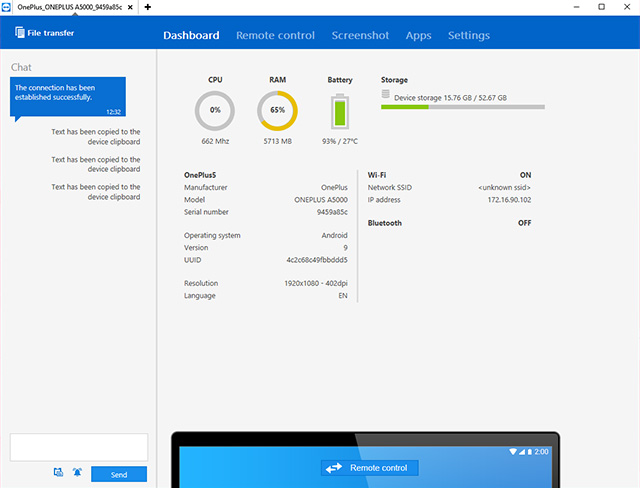Click the Wi-Fi ON status

click(525, 175)
